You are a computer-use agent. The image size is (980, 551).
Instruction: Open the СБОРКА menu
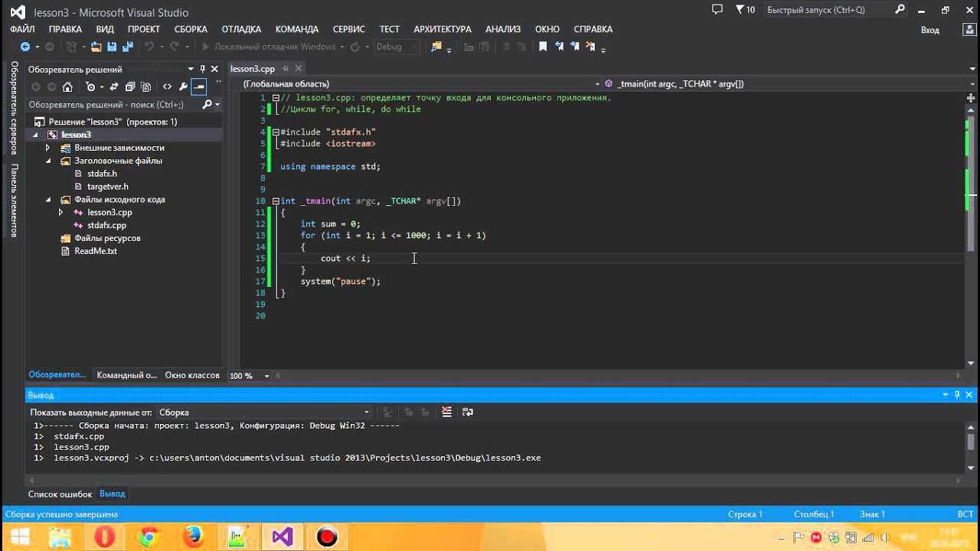[x=191, y=29]
